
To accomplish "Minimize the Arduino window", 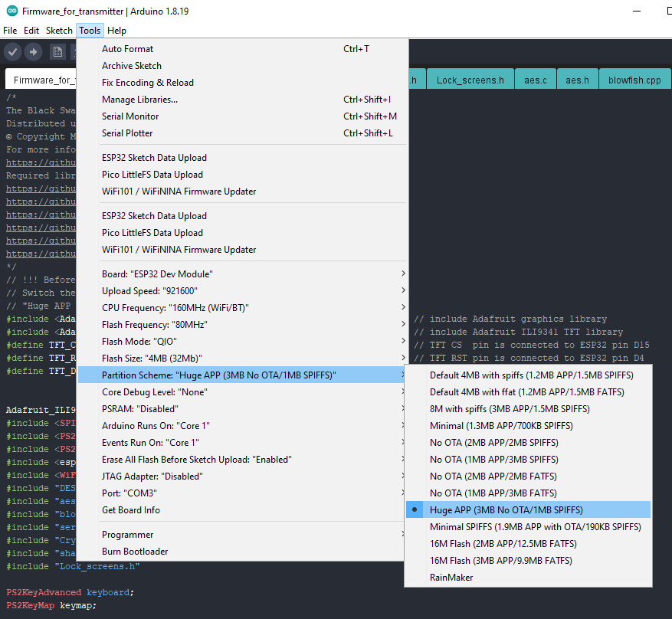I will (x=637, y=11).
